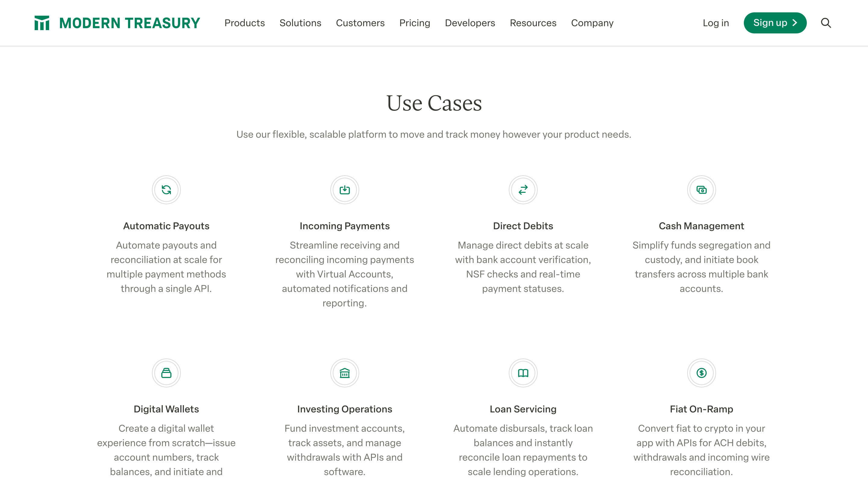Click the search icon in the navbar
The width and height of the screenshot is (868, 482).
(x=826, y=23)
